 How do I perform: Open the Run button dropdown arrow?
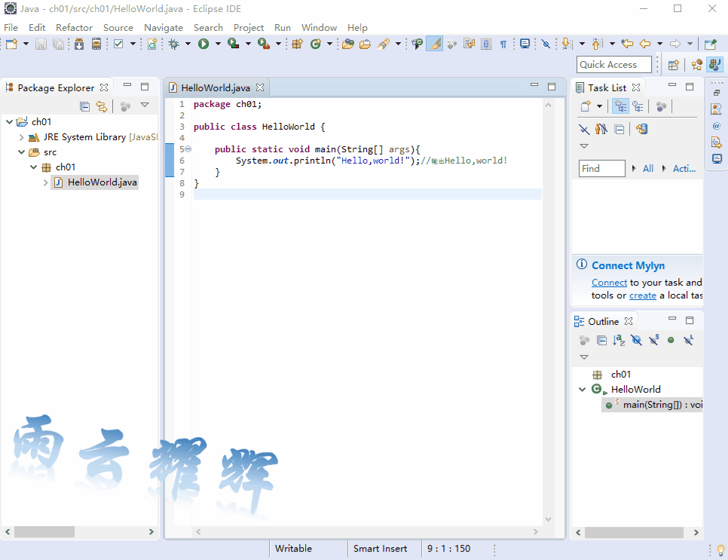[218, 44]
